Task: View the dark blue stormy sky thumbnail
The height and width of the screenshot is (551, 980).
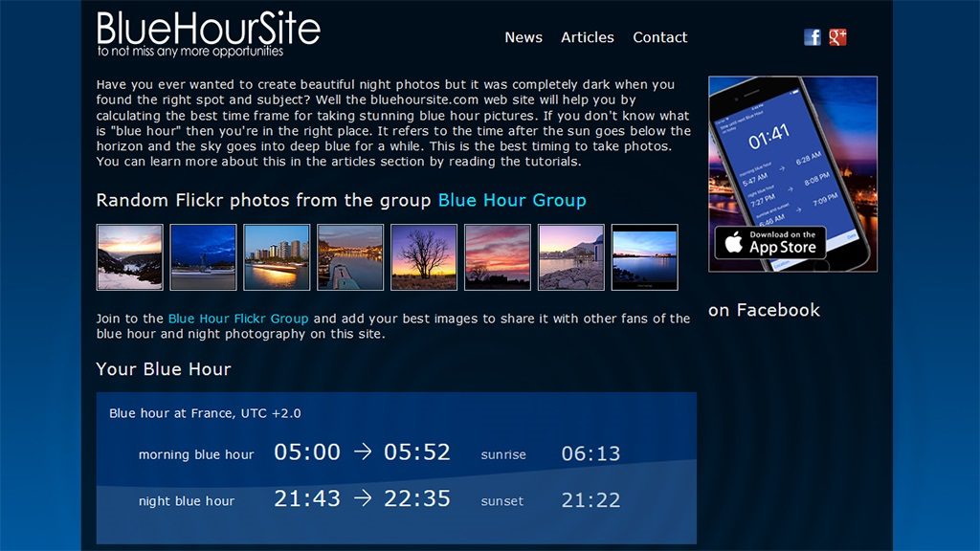Action: click(203, 257)
